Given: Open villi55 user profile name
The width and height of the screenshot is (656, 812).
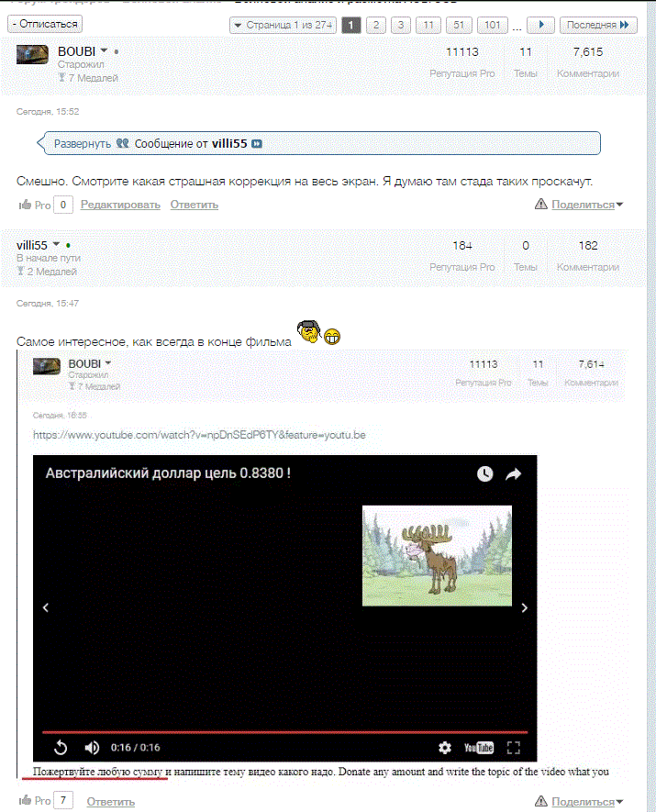Looking at the screenshot, I should (31, 245).
